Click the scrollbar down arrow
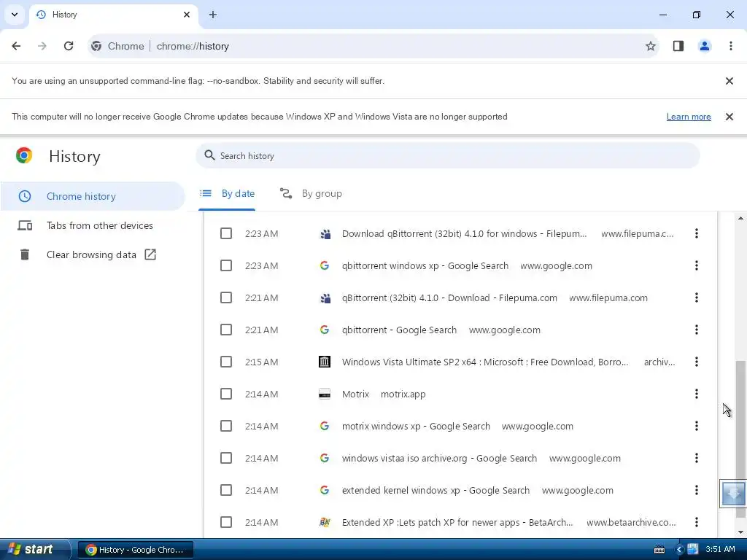This screenshot has width=747, height=560. click(740, 532)
